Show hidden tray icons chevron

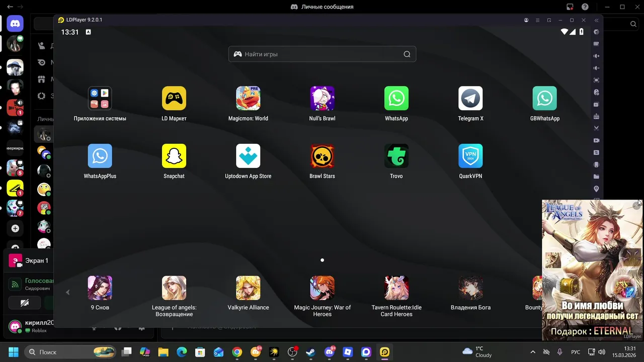tap(533, 352)
